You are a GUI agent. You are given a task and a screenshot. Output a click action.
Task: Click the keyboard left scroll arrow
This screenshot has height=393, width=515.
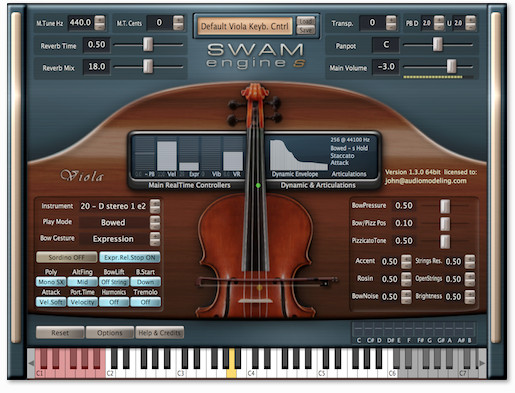(x=31, y=363)
